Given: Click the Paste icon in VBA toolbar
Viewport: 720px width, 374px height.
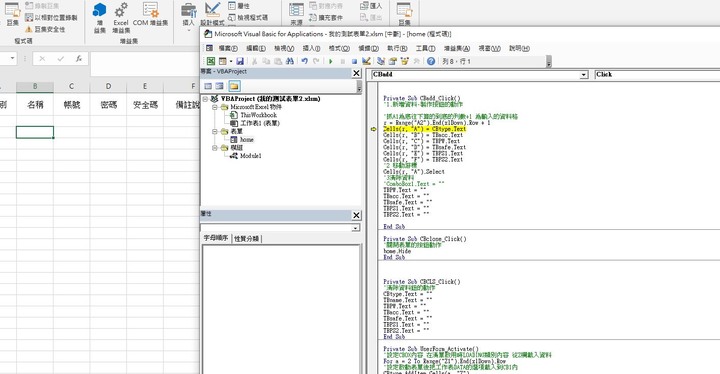Looking at the screenshot, I should (278, 61).
